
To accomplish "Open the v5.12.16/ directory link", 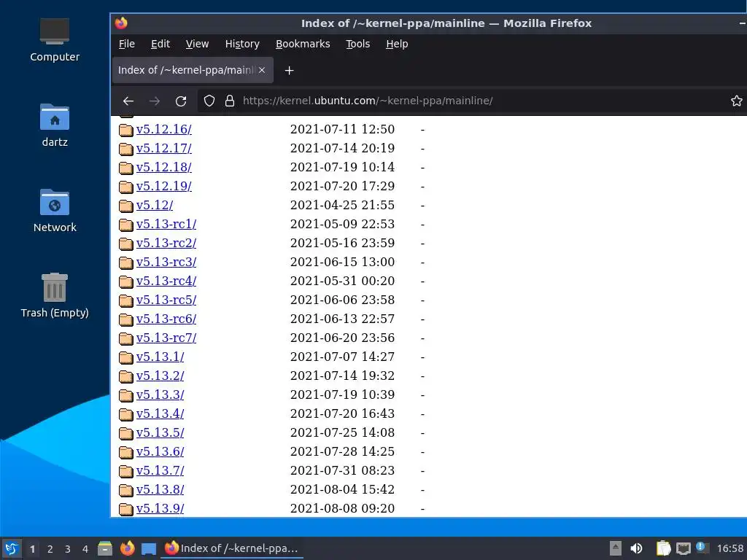I will pos(164,129).
